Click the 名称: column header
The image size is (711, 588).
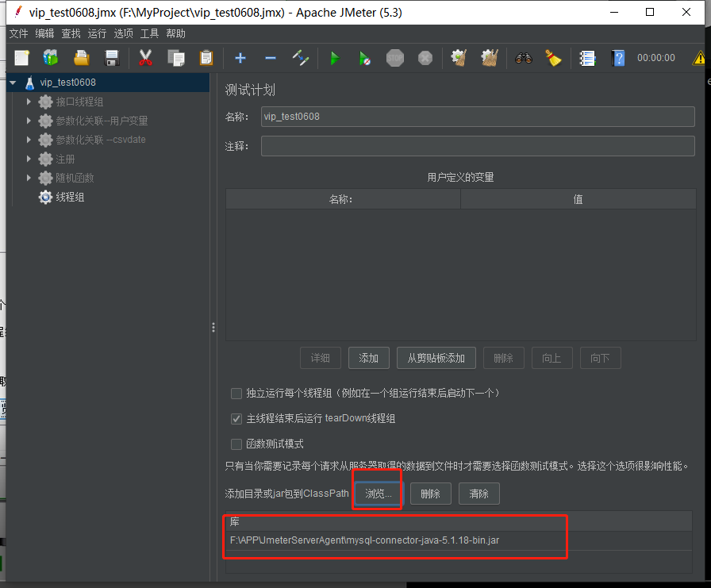(x=343, y=199)
